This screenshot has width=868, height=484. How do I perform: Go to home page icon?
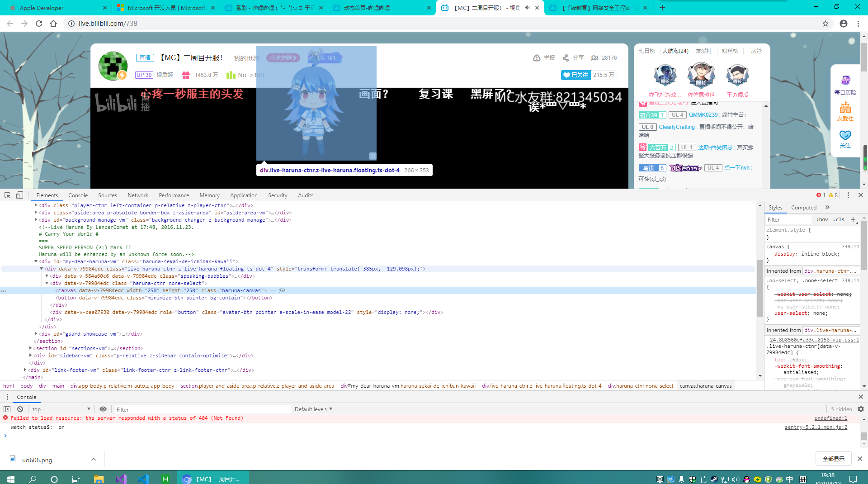pyautogui.click(x=53, y=24)
